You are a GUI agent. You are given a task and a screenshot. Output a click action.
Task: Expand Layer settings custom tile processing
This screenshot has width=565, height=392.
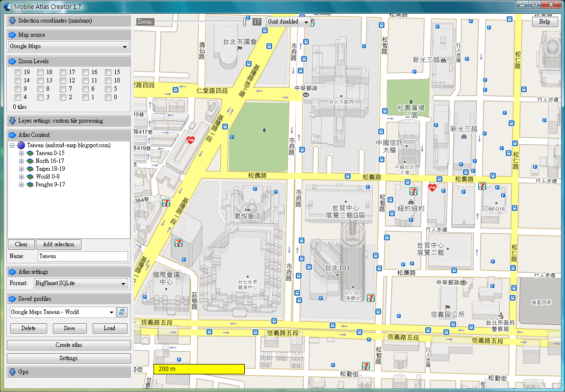point(13,121)
